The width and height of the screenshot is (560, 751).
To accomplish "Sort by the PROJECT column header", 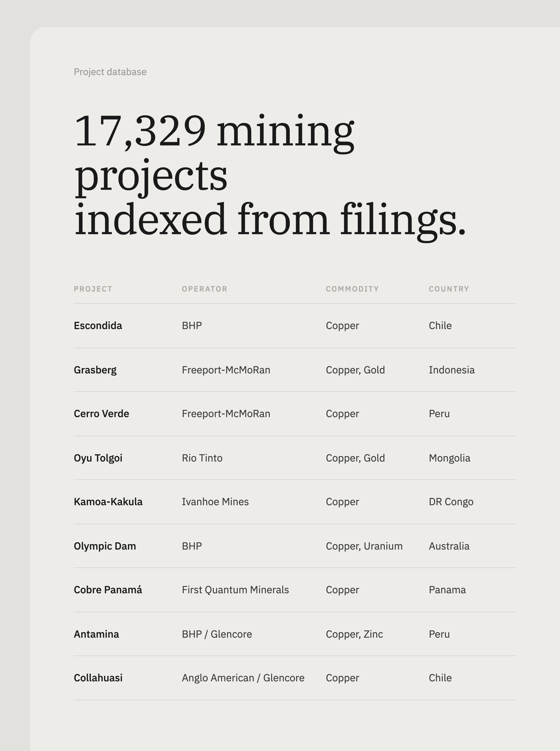I will (93, 289).
